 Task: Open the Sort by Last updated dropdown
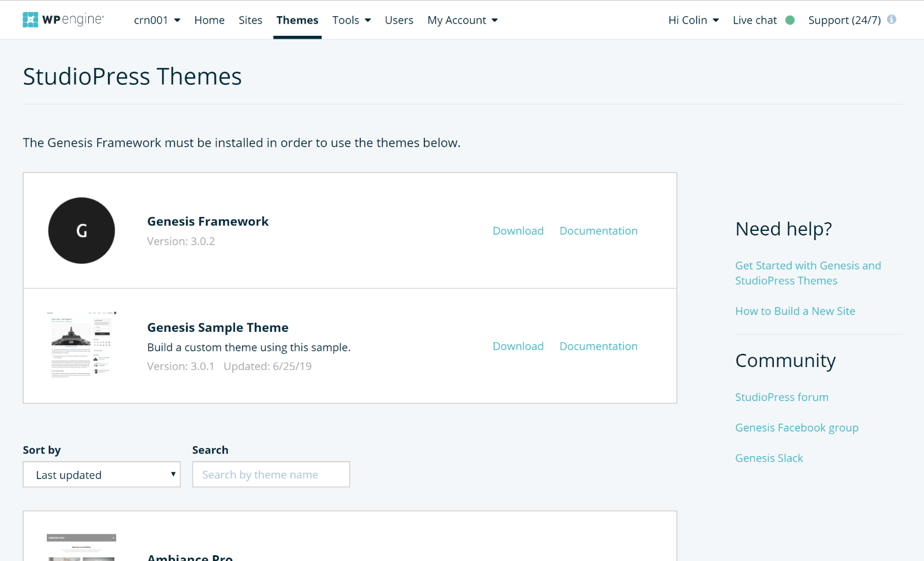point(102,474)
